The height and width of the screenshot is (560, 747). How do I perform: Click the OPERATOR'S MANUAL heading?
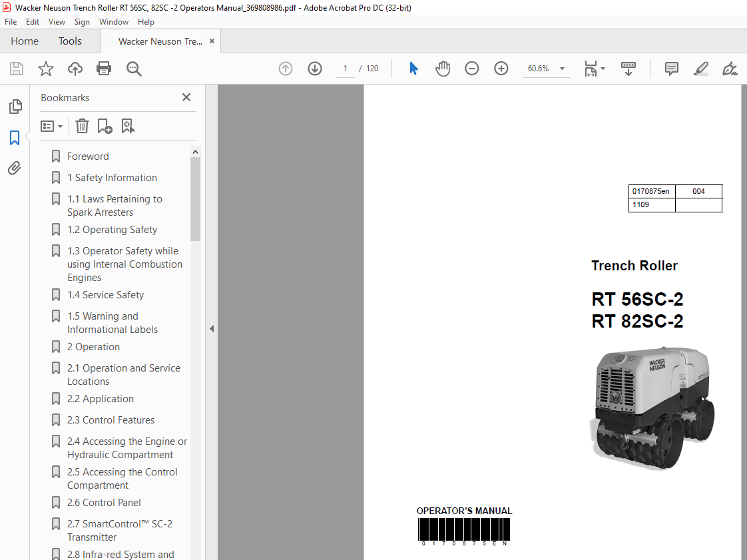(465, 511)
